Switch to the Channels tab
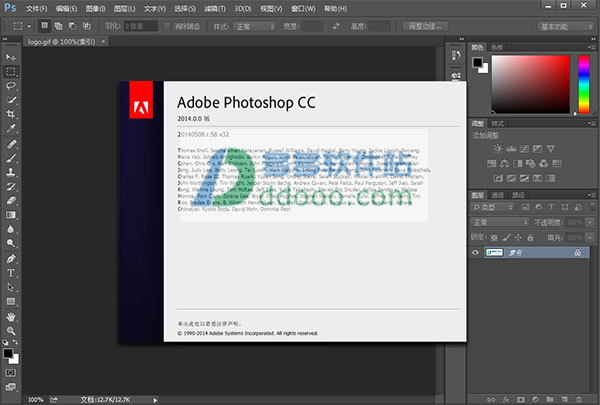This screenshot has width=600, height=405. pyautogui.click(x=497, y=195)
